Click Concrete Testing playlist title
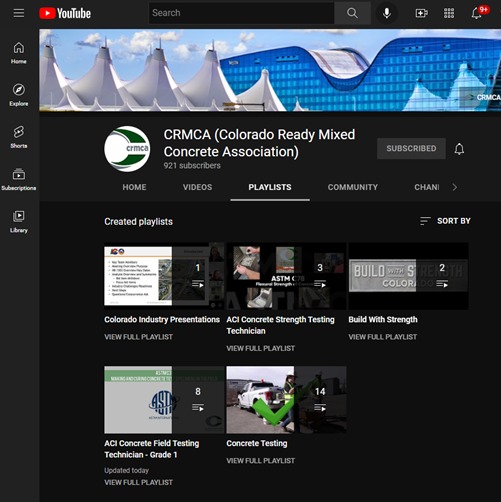501x502 pixels. pos(257,443)
